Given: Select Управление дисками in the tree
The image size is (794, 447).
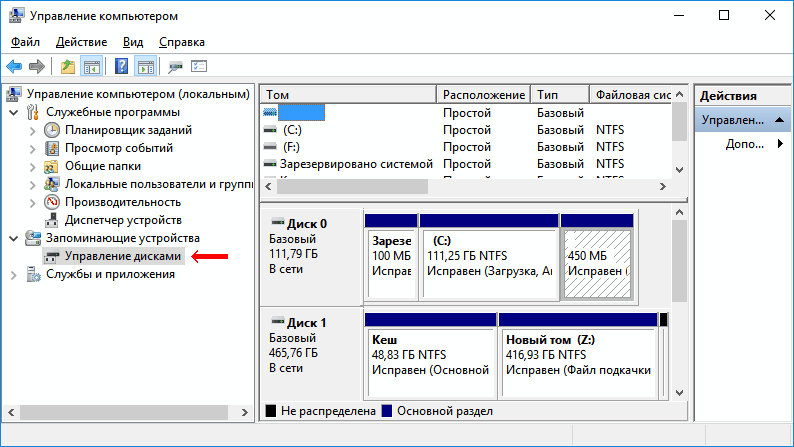Looking at the screenshot, I should pyautogui.click(x=123, y=256).
